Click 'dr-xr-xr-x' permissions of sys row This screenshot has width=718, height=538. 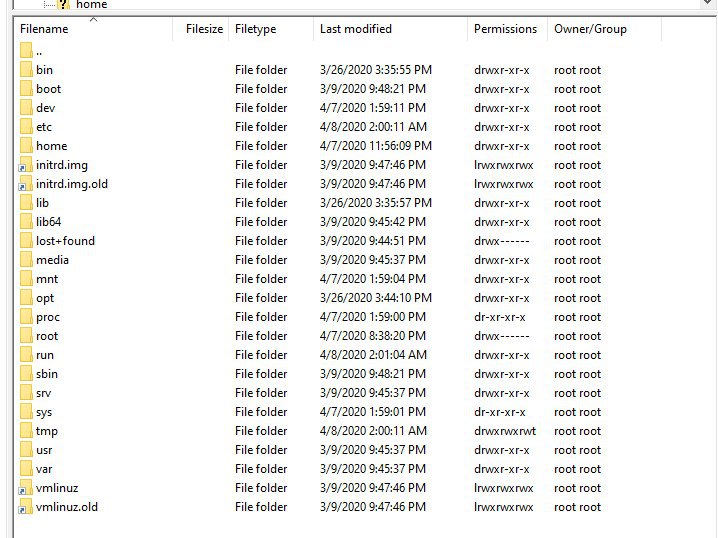pyautogui.click(x=500, y=412)
